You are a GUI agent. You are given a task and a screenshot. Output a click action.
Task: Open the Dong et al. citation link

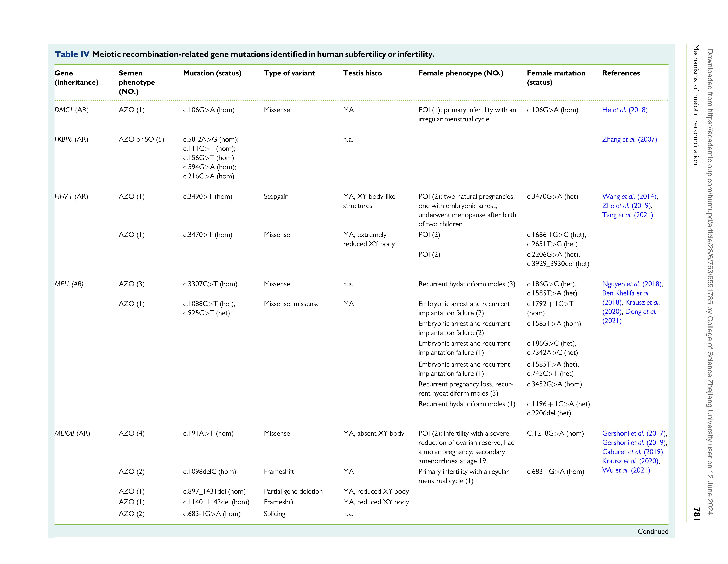click(x=641, y=312)
